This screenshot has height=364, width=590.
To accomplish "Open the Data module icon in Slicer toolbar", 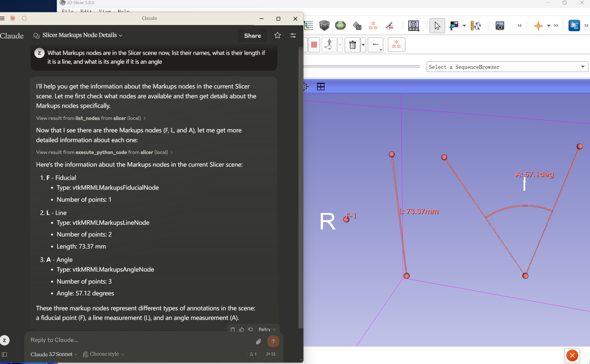I will pos(309,25).
